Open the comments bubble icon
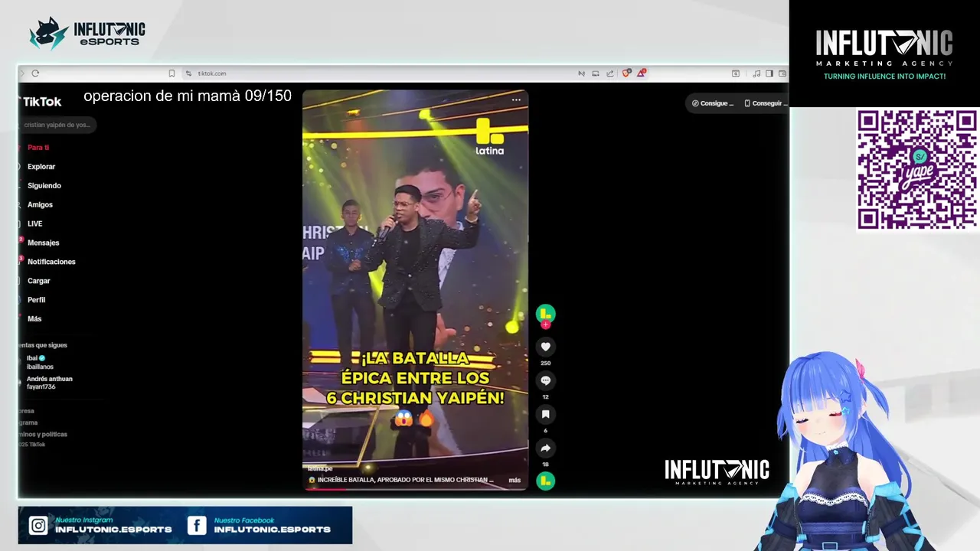This screenshot has height=551, width=980. 545,380
